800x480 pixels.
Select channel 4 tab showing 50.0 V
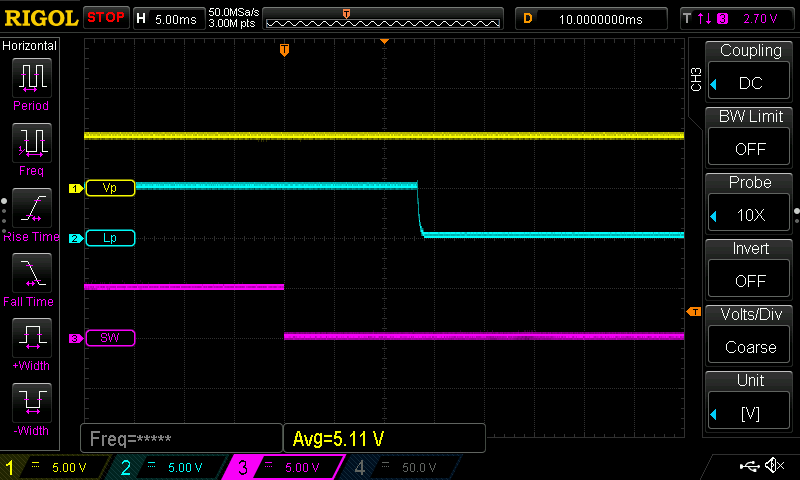[400, 467]
